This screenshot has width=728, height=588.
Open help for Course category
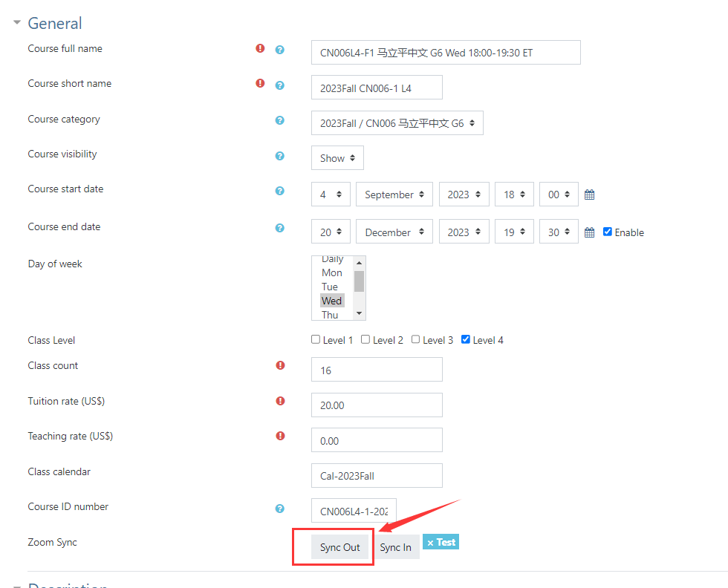tap(280, 120)
